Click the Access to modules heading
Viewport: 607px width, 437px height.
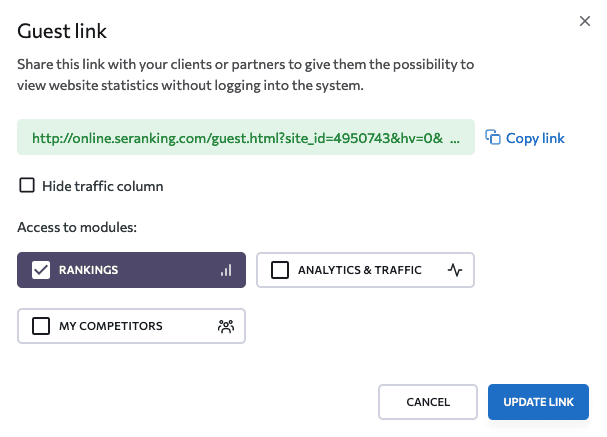77,228
